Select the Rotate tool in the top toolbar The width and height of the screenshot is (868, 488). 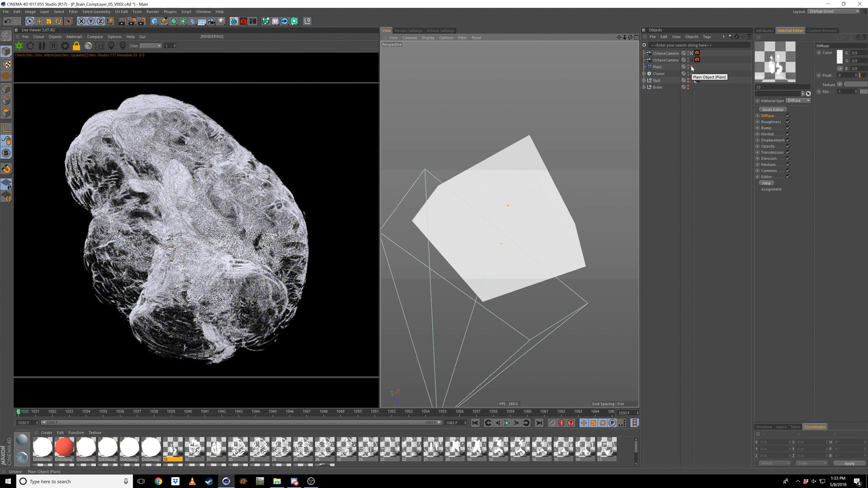point(58,21)
